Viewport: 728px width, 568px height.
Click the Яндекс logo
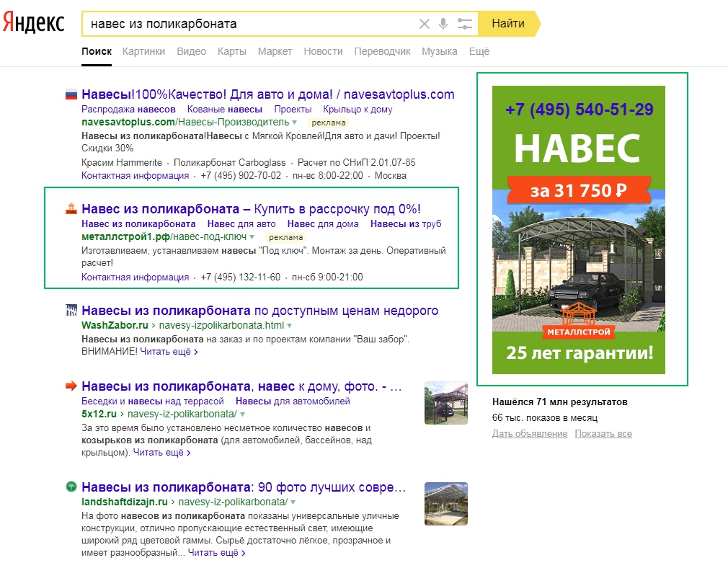click(32, 22)
